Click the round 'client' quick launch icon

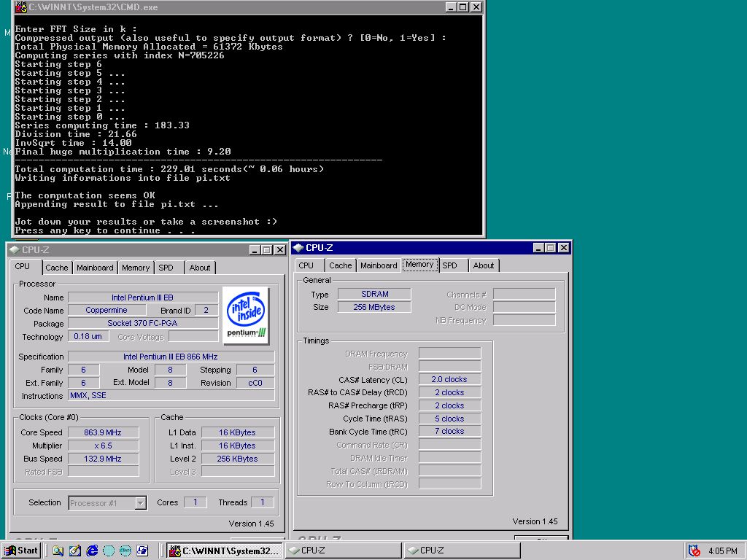[125, 551]
